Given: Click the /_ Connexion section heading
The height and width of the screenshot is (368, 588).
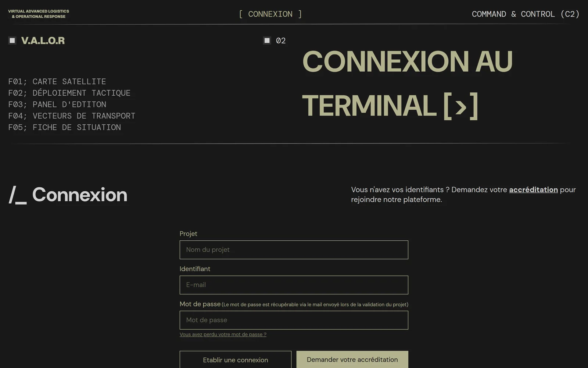Looking at the screenshot, I should (68, 195).
